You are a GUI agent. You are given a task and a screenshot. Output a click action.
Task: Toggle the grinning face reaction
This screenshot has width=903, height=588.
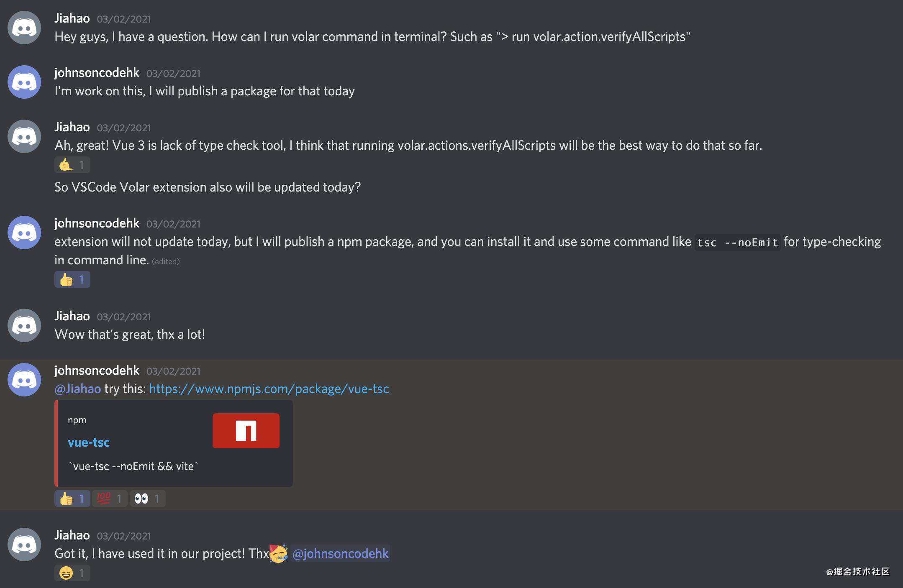[72, 573]
